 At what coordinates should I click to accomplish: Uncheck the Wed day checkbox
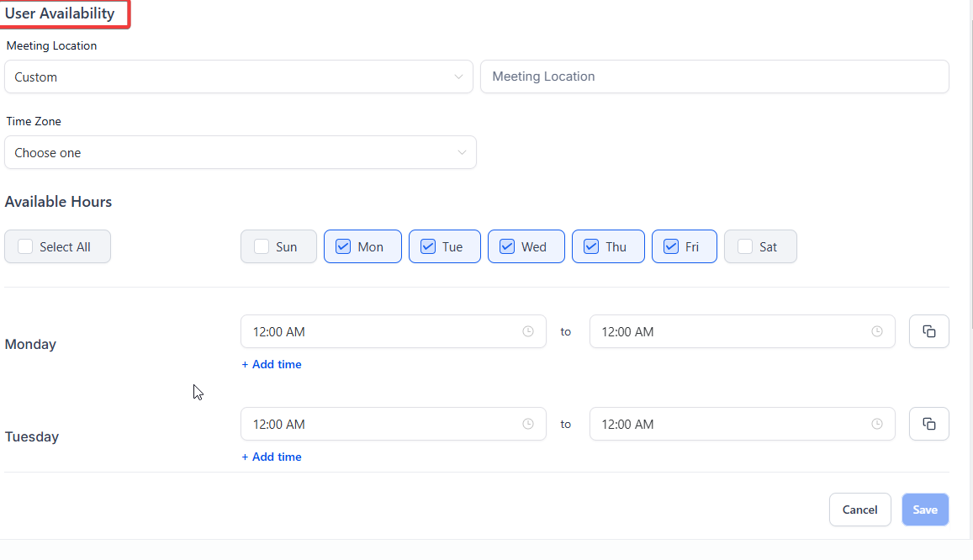tap(507, 246)
